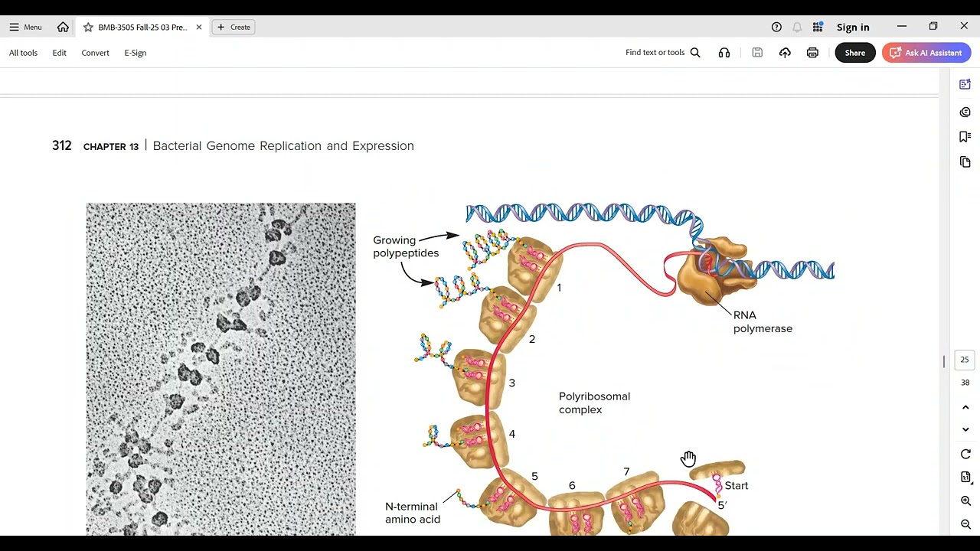The image size is (980, 551).
Task: Click the upload to cloud icon
Action: click(785, 53)
